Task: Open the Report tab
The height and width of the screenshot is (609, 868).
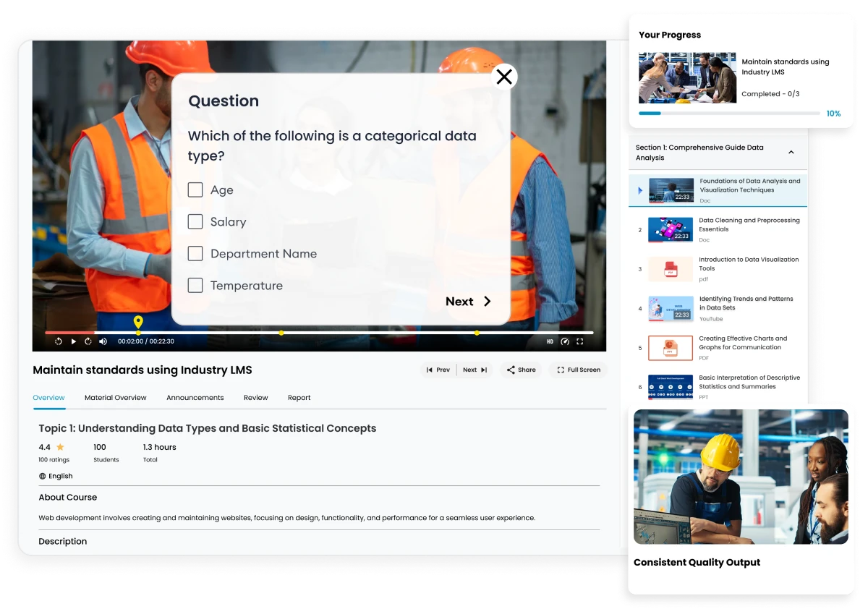Action: click(x=299, y=397)
